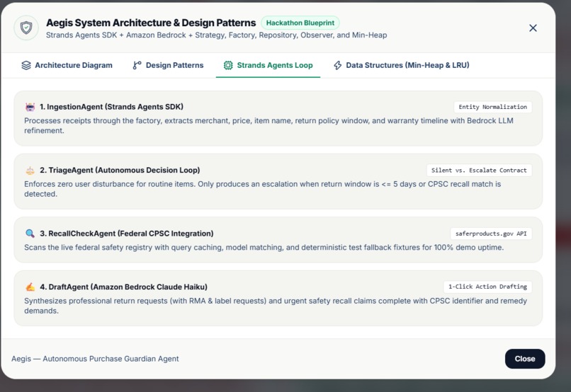Click the Strands Agents SDK + Amazon Bedrock subtitle

click(216, 35)
